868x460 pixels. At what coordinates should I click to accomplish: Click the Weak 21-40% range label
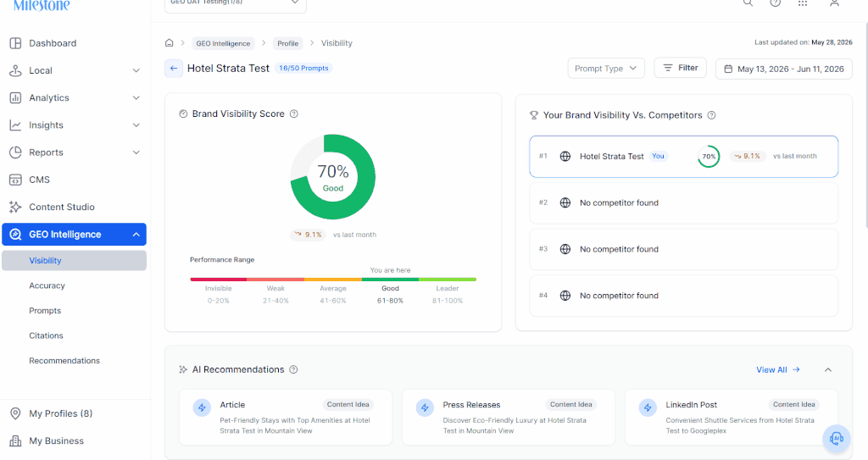point(275,294)
